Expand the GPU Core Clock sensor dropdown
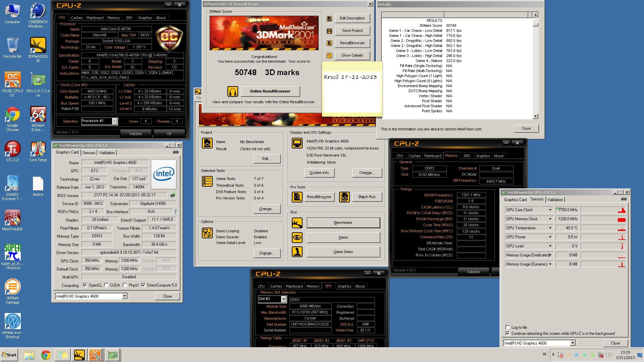Image resolution: width=644 pixels, height=362 pixels. [550, 210]
